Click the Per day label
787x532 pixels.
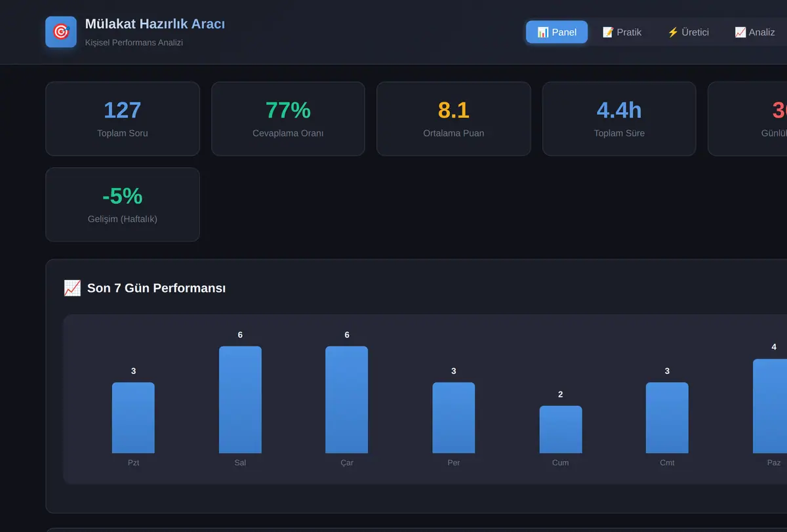click(x=454, y=462)
